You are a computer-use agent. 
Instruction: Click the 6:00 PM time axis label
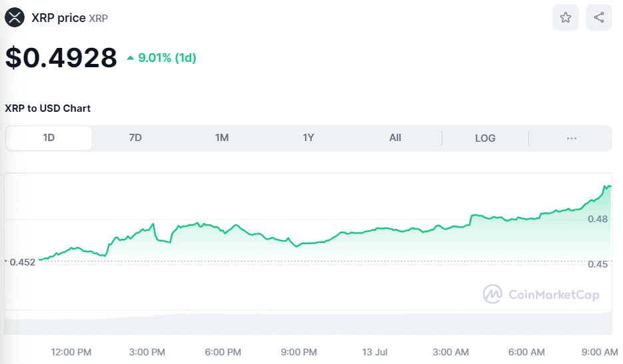pyautogui.click(x=223, y=352)
